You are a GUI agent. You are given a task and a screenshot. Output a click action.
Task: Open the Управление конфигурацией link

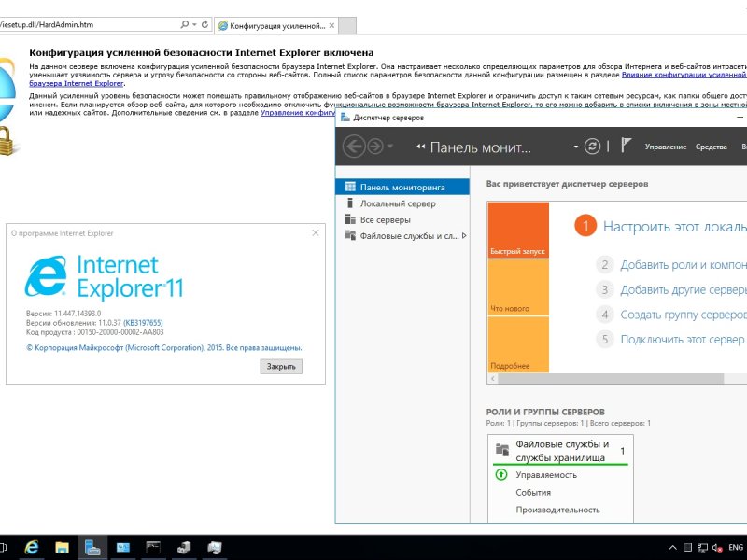coord(298,113)
